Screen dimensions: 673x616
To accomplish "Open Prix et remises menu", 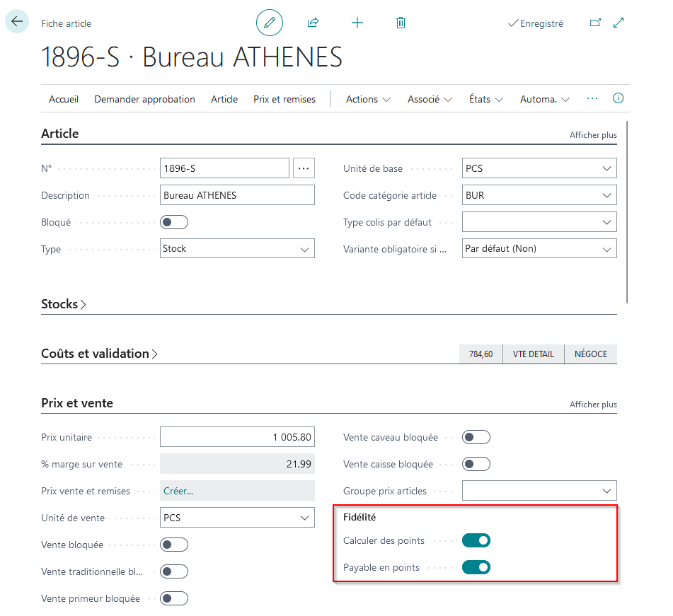I will click(x=284, y=99).
